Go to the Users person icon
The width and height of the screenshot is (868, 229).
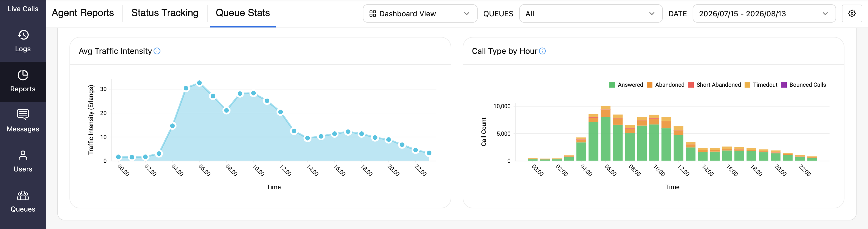point(23,155)
